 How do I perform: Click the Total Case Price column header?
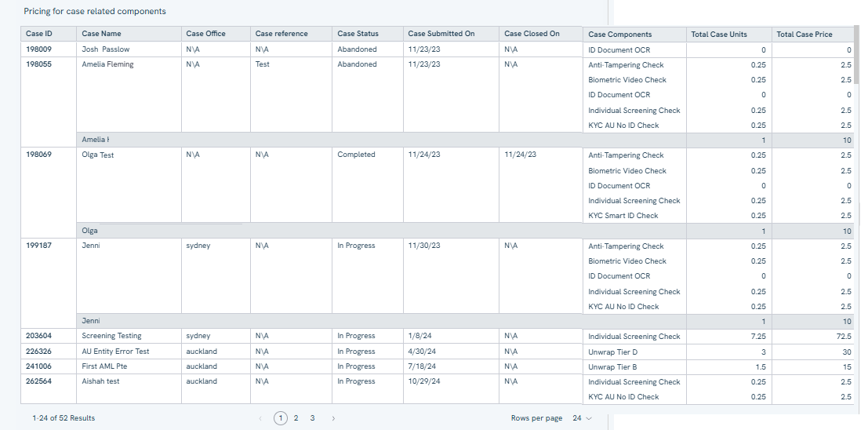(812, 35)
